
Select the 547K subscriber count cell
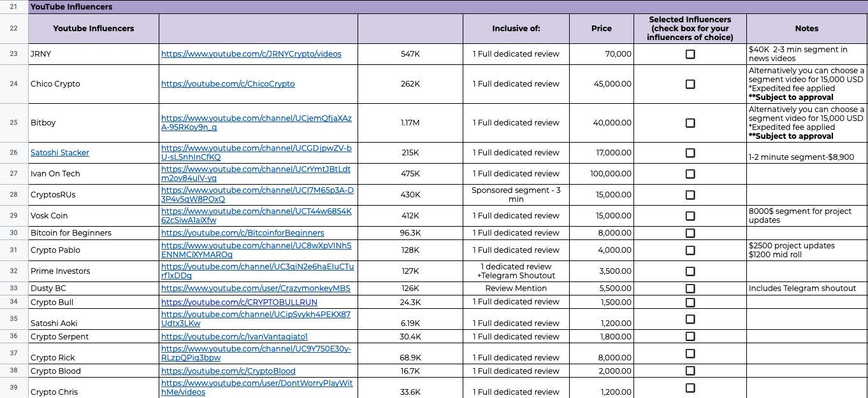pyautogui.click(x=410, y=54)
